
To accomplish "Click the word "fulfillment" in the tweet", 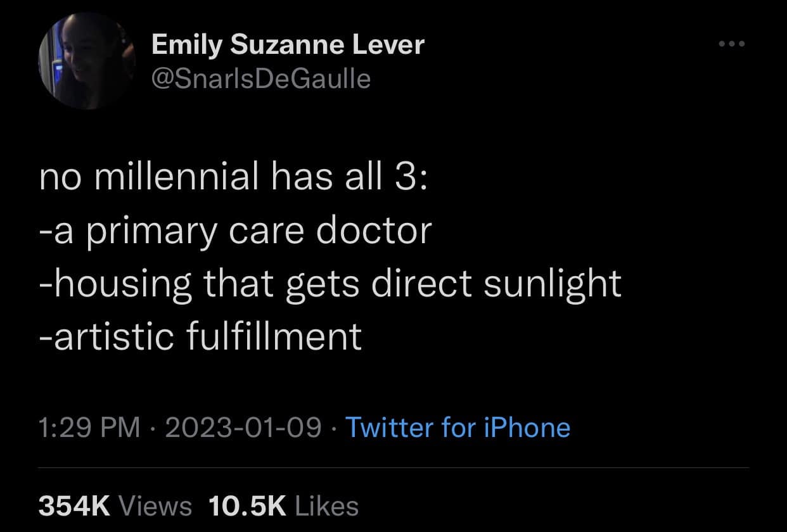I will point(275,336).
